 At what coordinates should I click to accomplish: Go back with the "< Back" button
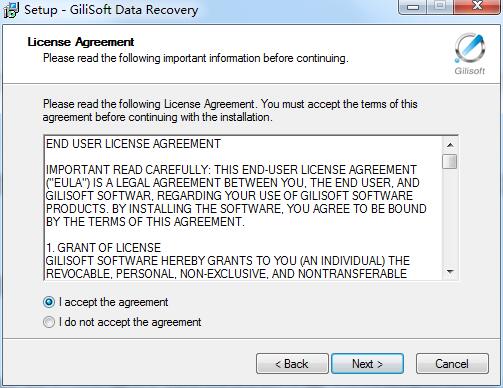(292, 364)
